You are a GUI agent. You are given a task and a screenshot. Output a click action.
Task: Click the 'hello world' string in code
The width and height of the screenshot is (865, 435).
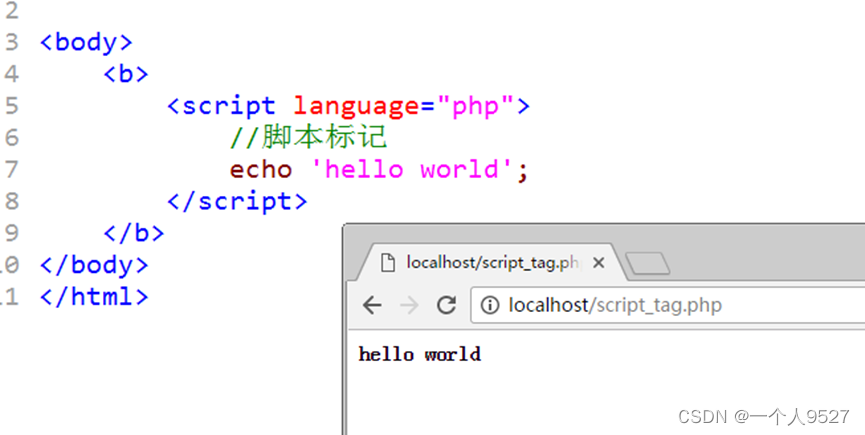tap(412, 169)
